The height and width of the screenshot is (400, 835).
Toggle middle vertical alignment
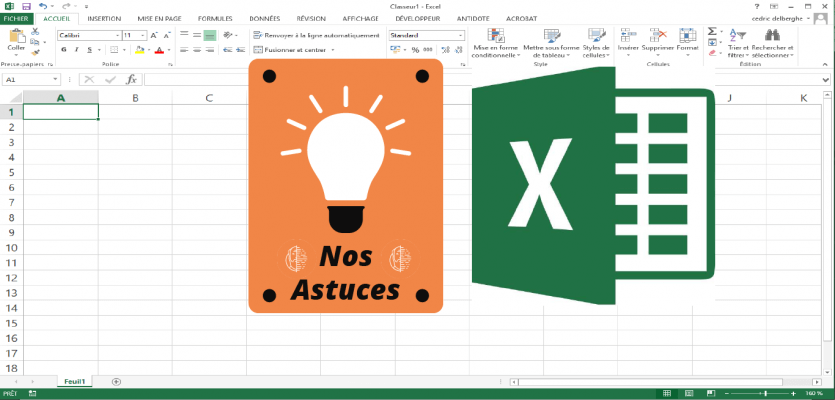(197, 35)
